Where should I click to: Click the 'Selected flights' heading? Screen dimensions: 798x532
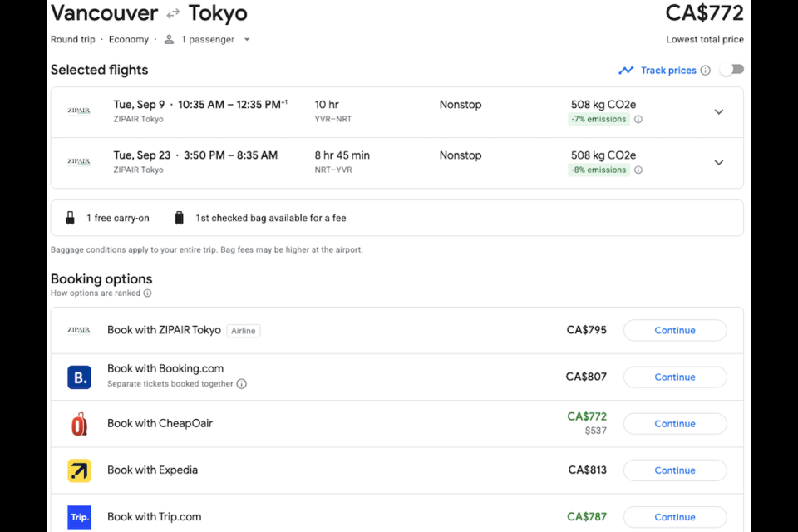click(x=99, y=70)
